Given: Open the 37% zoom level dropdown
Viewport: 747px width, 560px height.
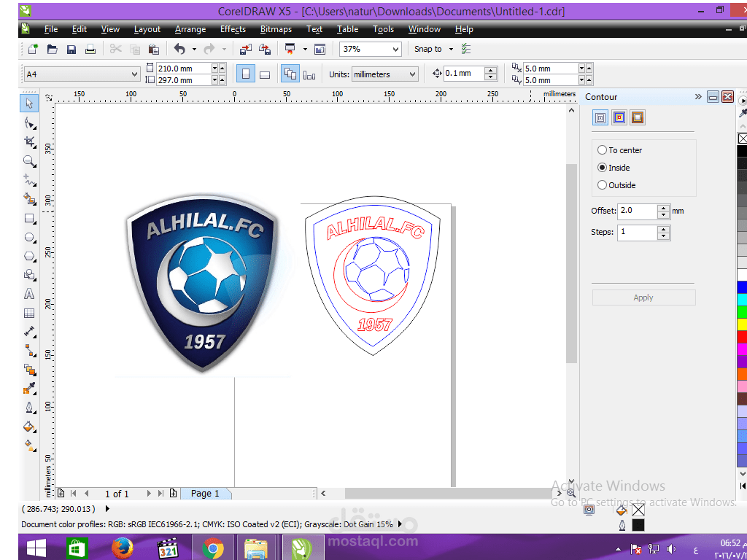Looking at the screenshot, I should click(x=396, y=49).
